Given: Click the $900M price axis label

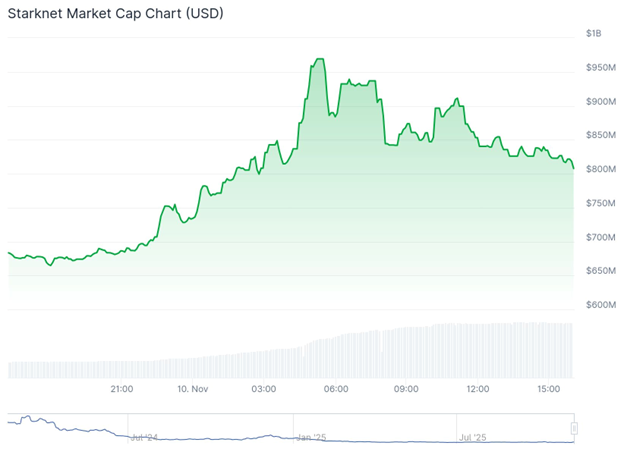Looking at the screenshot, I should [600, 102].
